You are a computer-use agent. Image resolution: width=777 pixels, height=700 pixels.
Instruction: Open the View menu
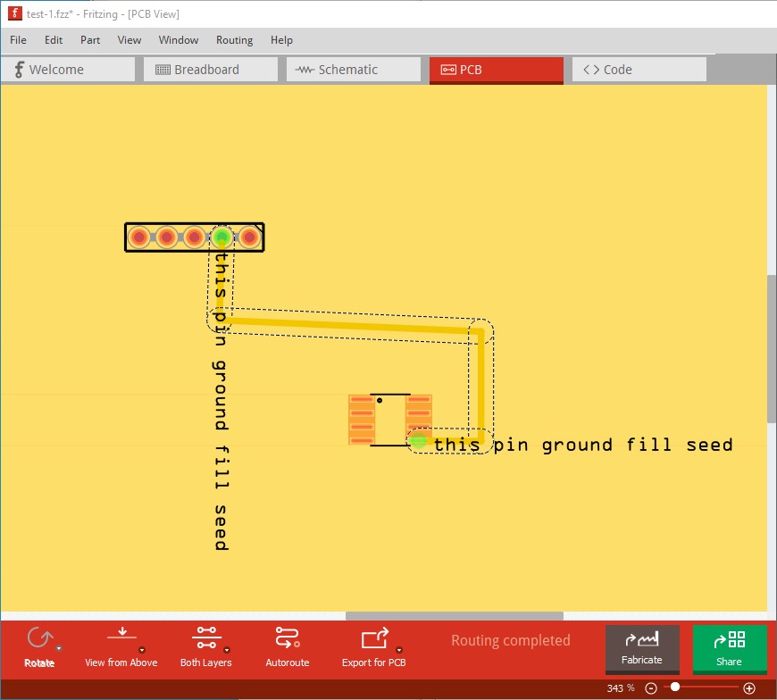tap(129, 40)
